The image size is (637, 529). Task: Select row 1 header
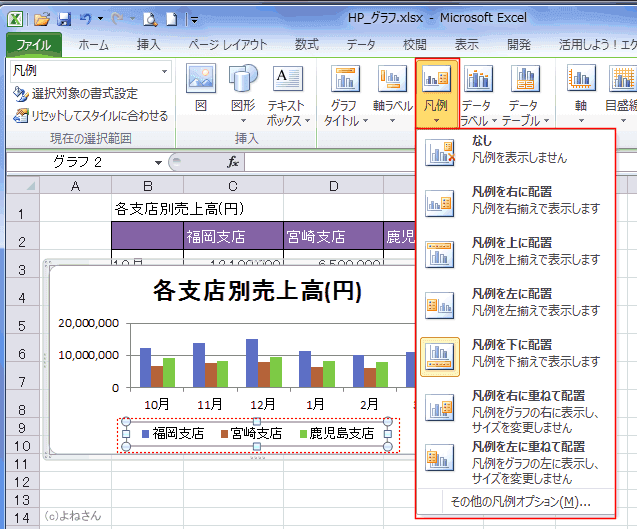pos(23,210)
